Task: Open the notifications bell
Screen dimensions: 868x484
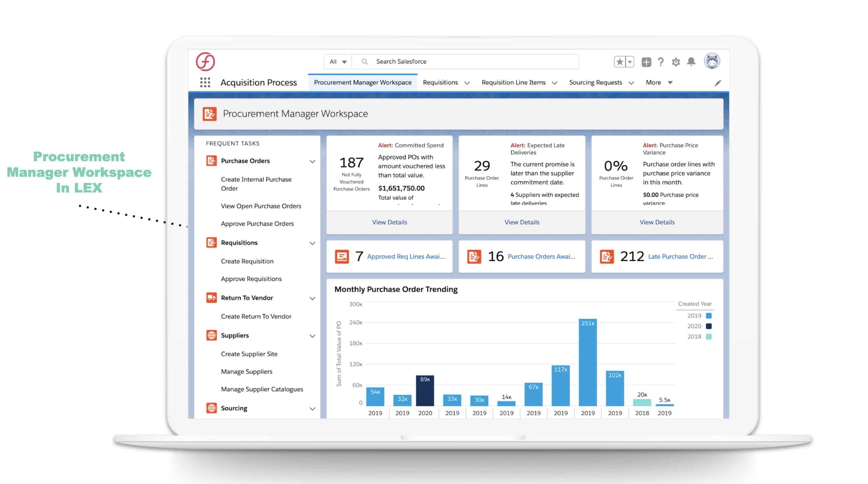Action: 691,62
